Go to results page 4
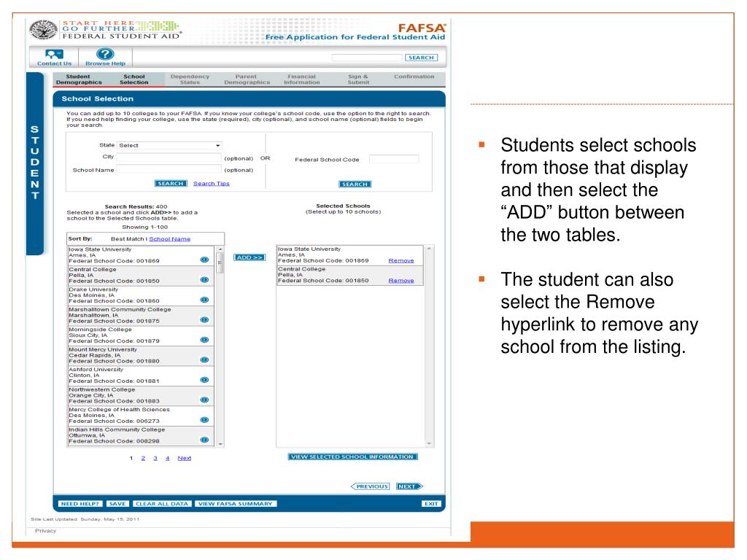Viewport: 747px width, 560px height. point(168,458)
